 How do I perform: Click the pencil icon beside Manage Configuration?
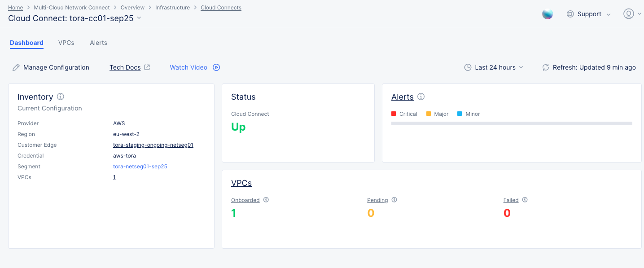click(16, 67)
